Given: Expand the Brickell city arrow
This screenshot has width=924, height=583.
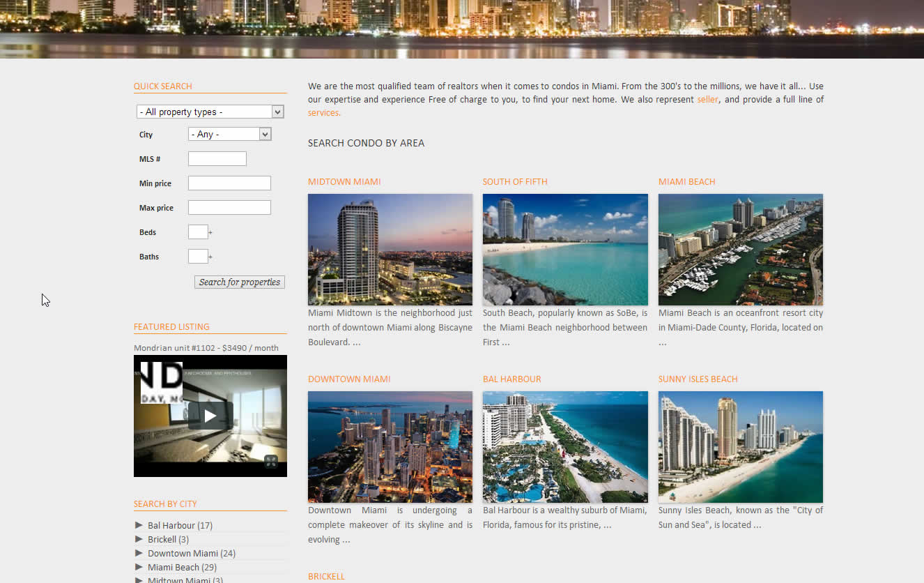Looking at the screenshot, I should [x=139, y=539].
